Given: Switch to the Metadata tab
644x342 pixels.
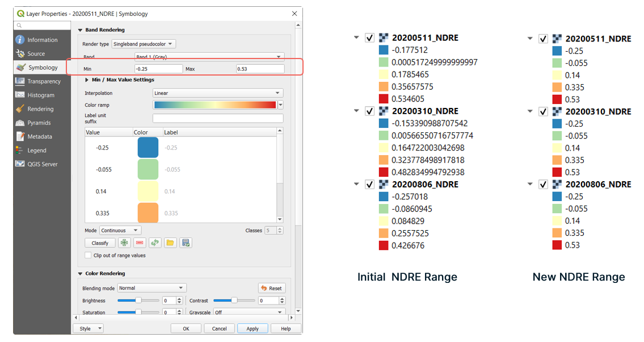Looking at the screenshot, I should [40, 137].
